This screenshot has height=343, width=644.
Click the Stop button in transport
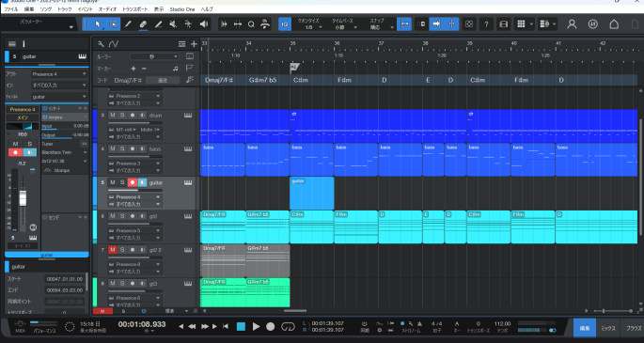point(241,327)
